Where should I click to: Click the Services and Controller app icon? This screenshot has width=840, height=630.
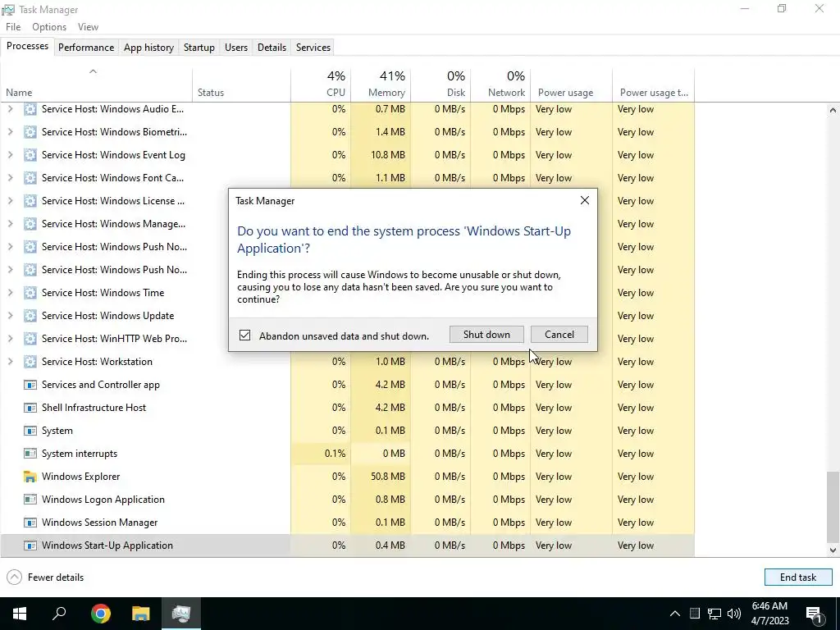click(x=30, y=385)
